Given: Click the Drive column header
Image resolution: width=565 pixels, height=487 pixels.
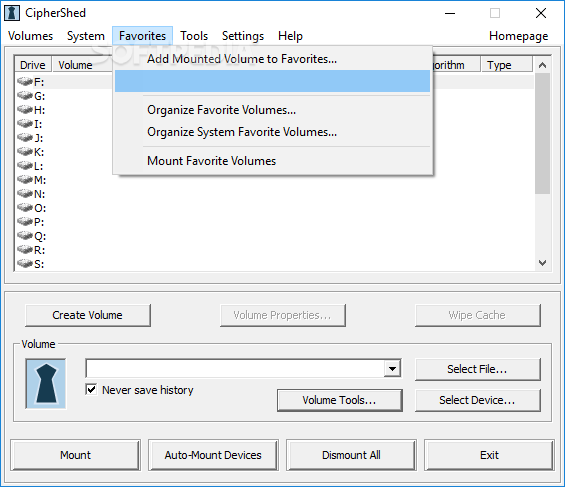Looking at the screenshot, I should (x=33, y=65).
